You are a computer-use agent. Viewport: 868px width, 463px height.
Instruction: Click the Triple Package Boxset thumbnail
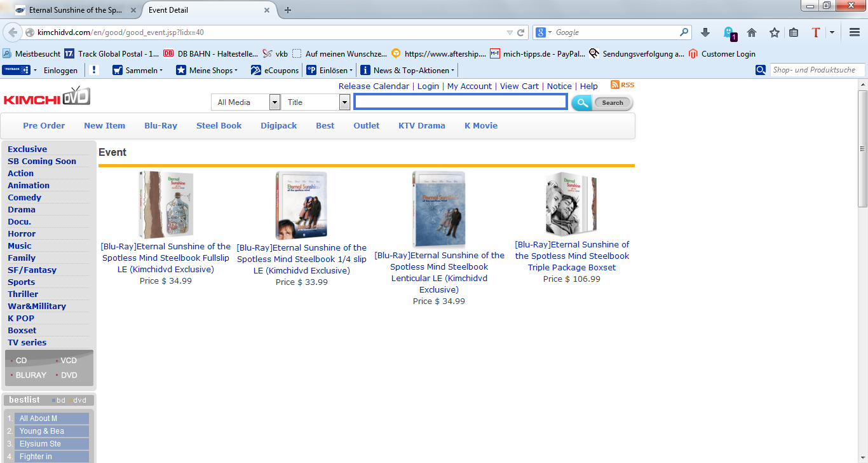click(572, 204)
